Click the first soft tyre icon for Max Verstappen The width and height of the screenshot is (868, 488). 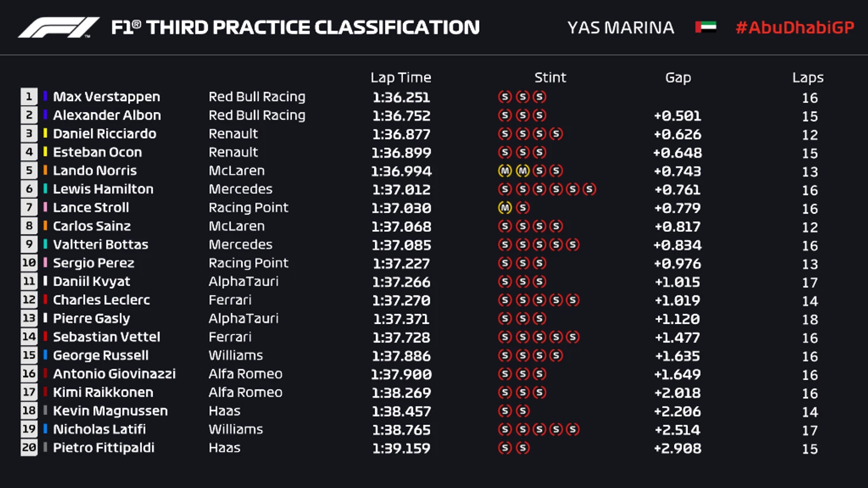pyautogui.click(x=505, y=97)
